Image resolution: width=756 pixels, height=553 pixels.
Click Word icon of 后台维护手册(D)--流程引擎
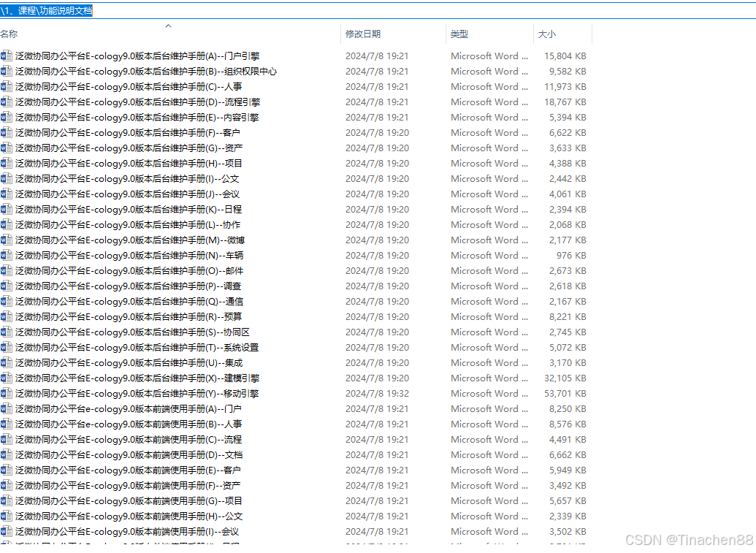tap(7, 102)
